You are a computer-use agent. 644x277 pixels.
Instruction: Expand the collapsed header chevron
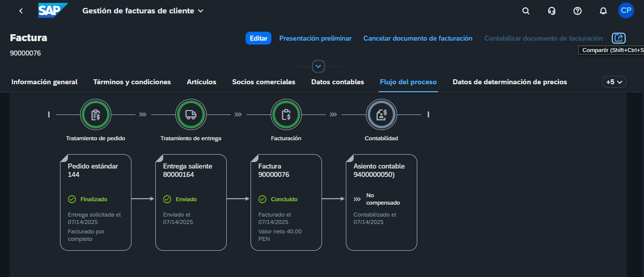(x=319, y=66)
